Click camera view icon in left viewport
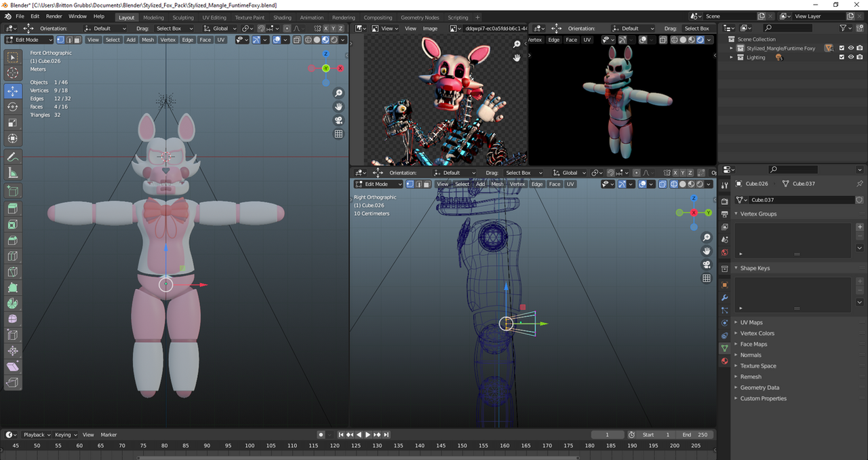Viewport: 868px width, 460px height. point(338,120)
